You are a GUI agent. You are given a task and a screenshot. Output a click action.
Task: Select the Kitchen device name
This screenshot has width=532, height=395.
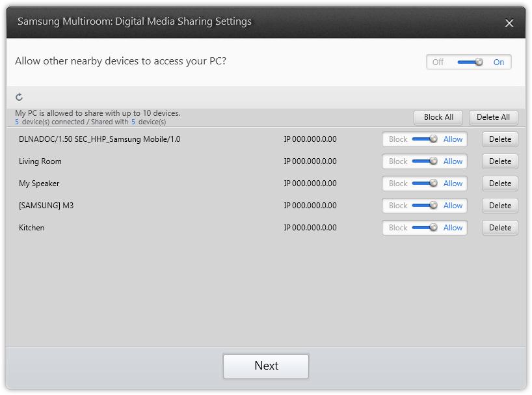click(32, 227)
